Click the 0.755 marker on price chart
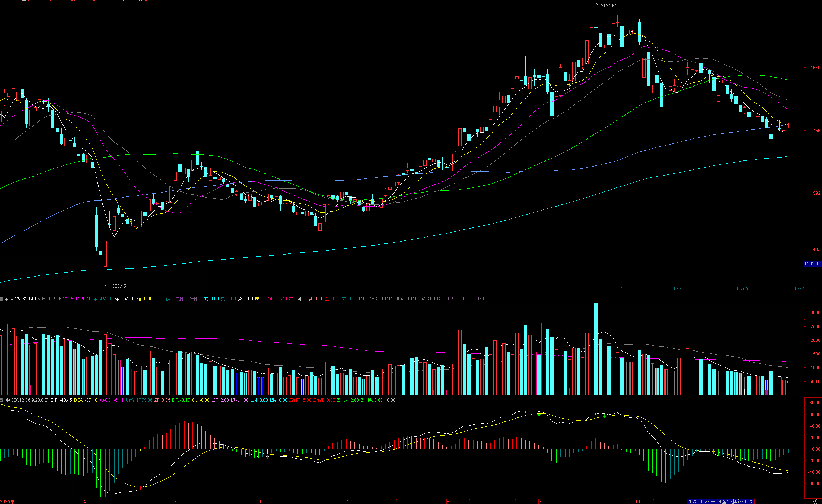822x504 pixels. click(x=742, y=289)
